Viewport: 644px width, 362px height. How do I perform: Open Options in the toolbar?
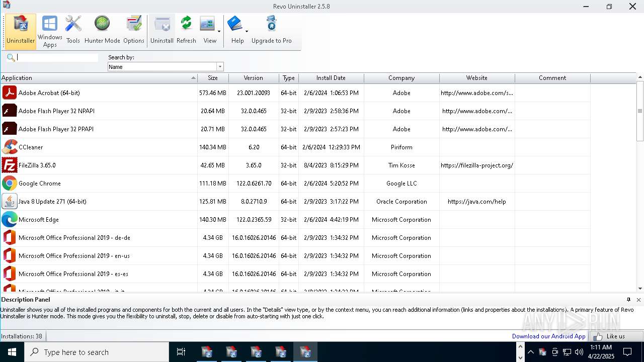click(x=134, y=31)
